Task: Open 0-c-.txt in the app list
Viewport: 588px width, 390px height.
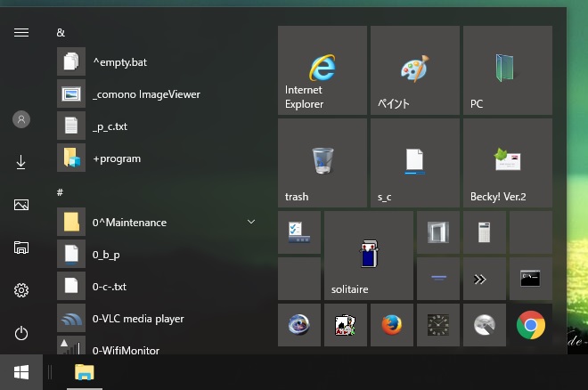Action: coord(158,286)
